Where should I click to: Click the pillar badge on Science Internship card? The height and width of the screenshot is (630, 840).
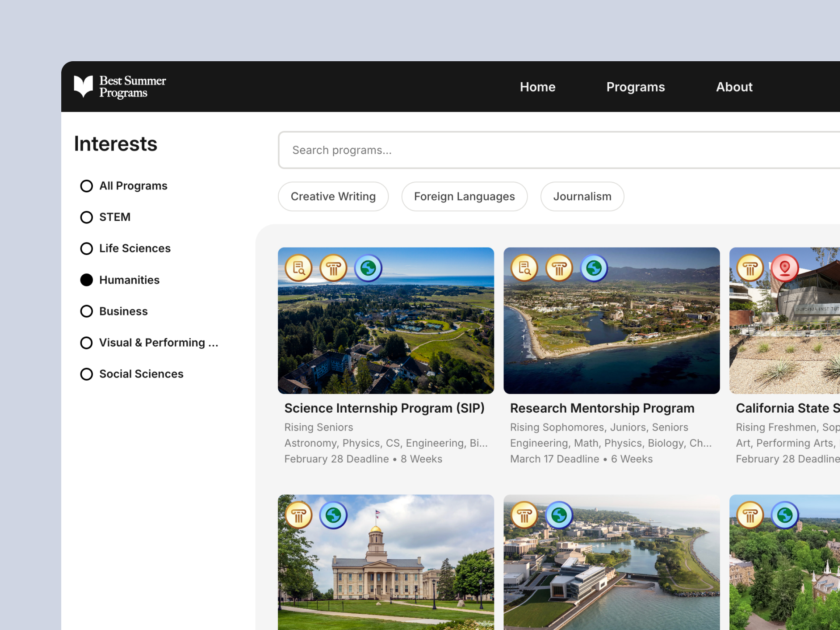click(333, 268)
